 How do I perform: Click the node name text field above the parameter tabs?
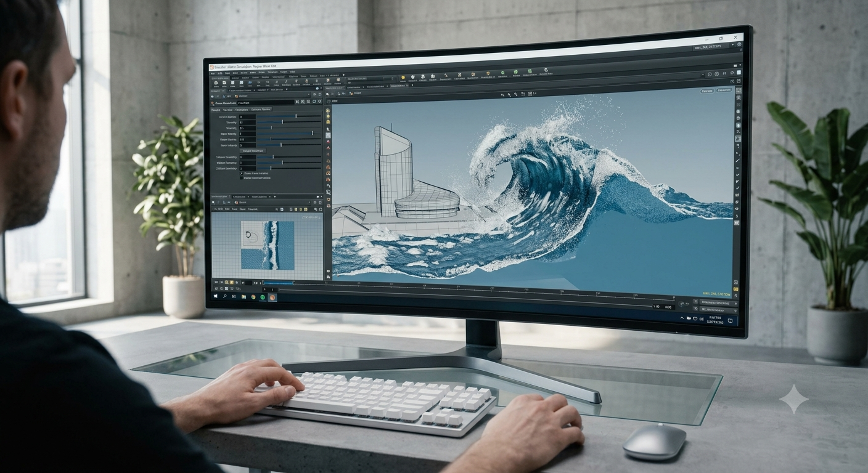tap(266, 103)
